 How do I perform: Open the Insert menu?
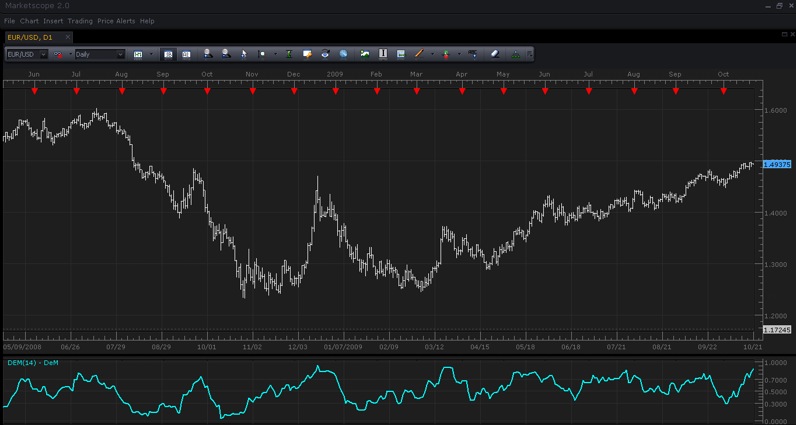coord(53,21)
